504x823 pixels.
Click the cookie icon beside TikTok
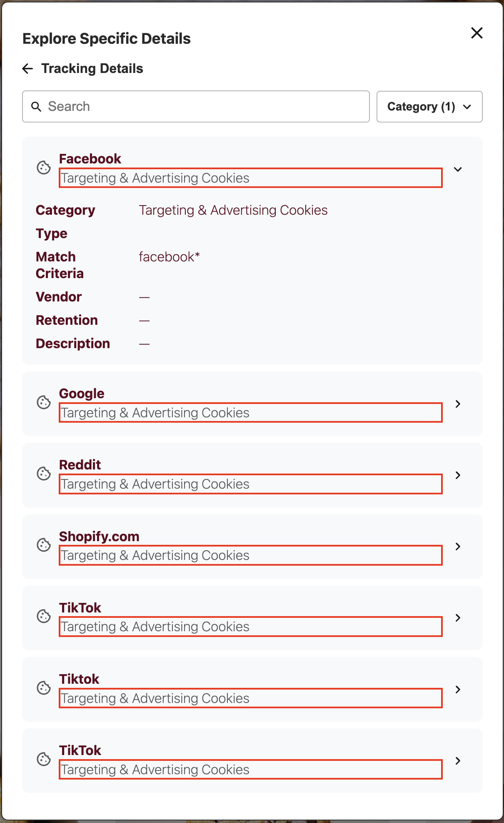44,617
